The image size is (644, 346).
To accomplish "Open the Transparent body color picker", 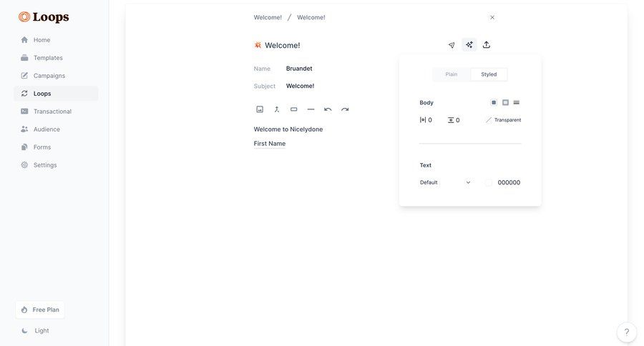I will (503, 120).
